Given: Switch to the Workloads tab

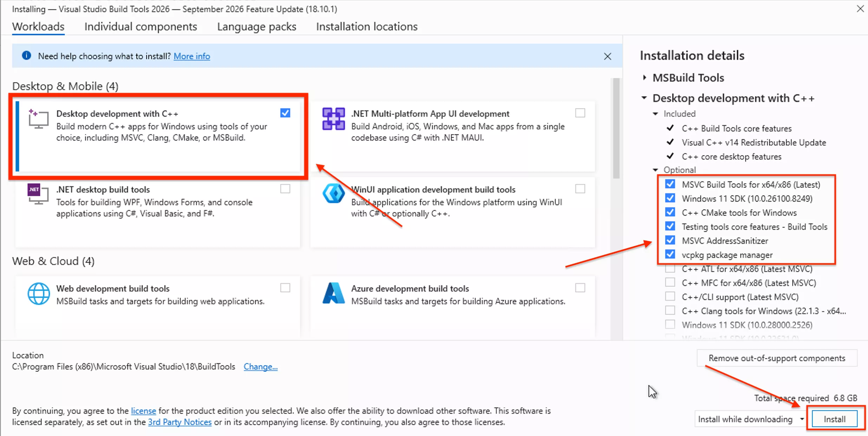Looking at the screenshot, I should pyautogui.click(x=38, y=27).
